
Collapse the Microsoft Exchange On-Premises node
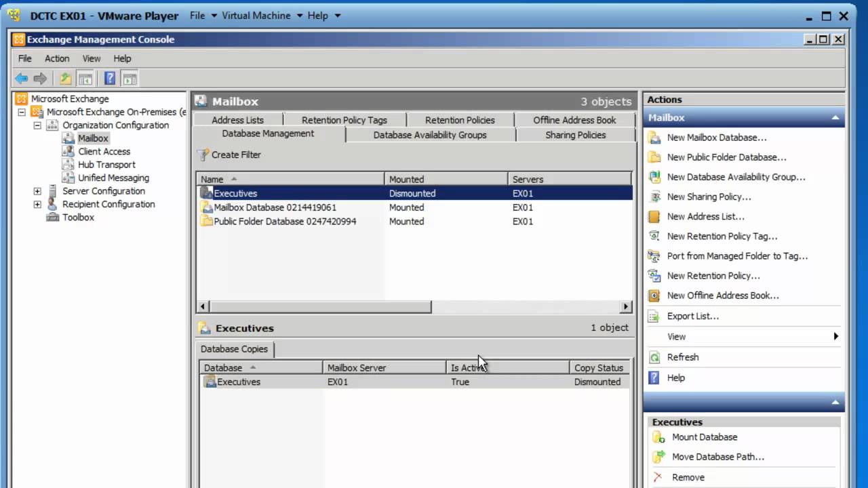[x=22, y=113]
